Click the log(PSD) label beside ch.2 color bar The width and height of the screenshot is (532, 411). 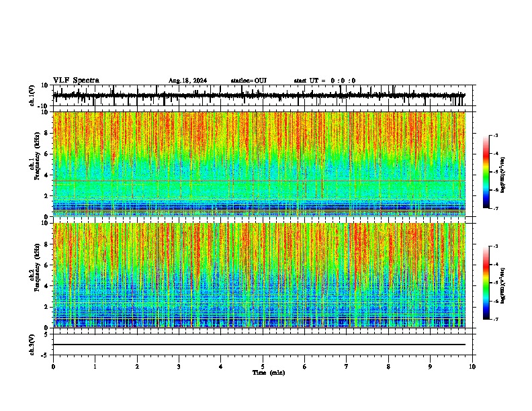pos(503,285)
